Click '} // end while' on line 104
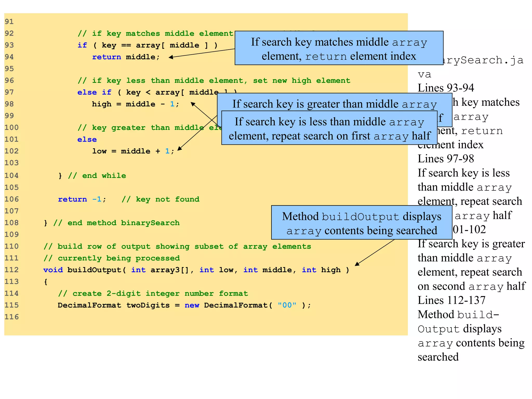 92,176
